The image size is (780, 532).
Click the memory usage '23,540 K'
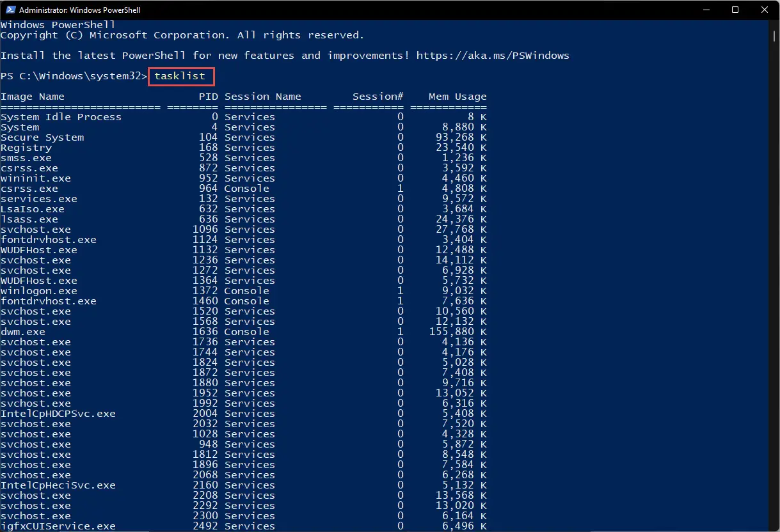[461, 148]
